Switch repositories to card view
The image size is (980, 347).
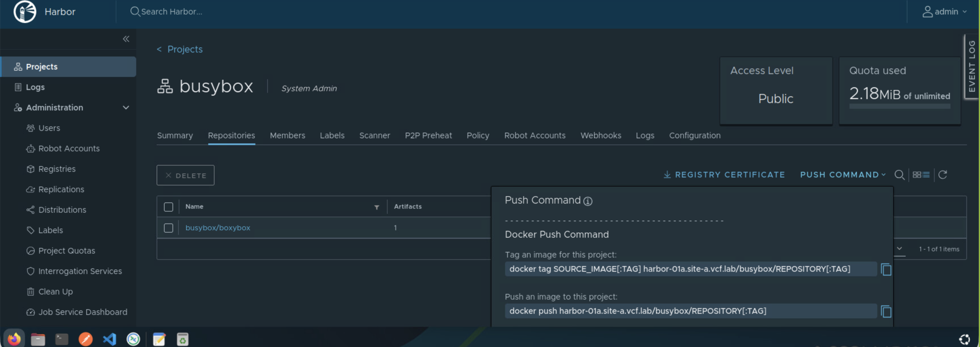point(917,175)
